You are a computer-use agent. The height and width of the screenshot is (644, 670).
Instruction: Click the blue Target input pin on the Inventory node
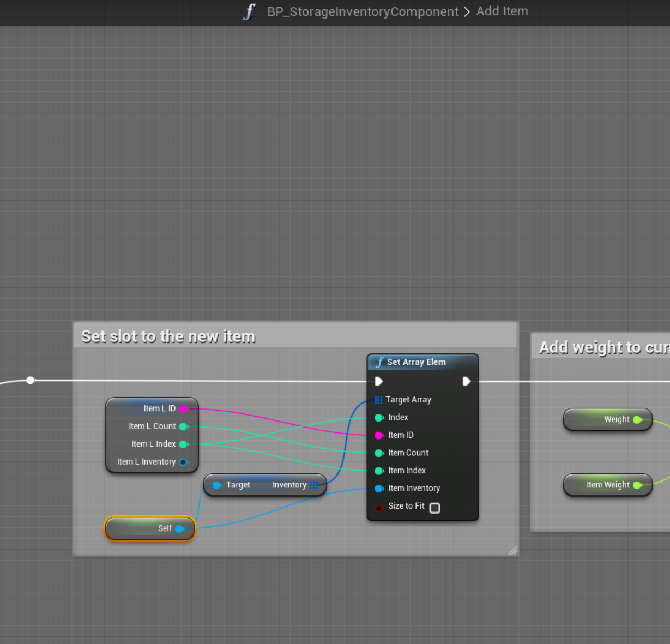point(216,485)
